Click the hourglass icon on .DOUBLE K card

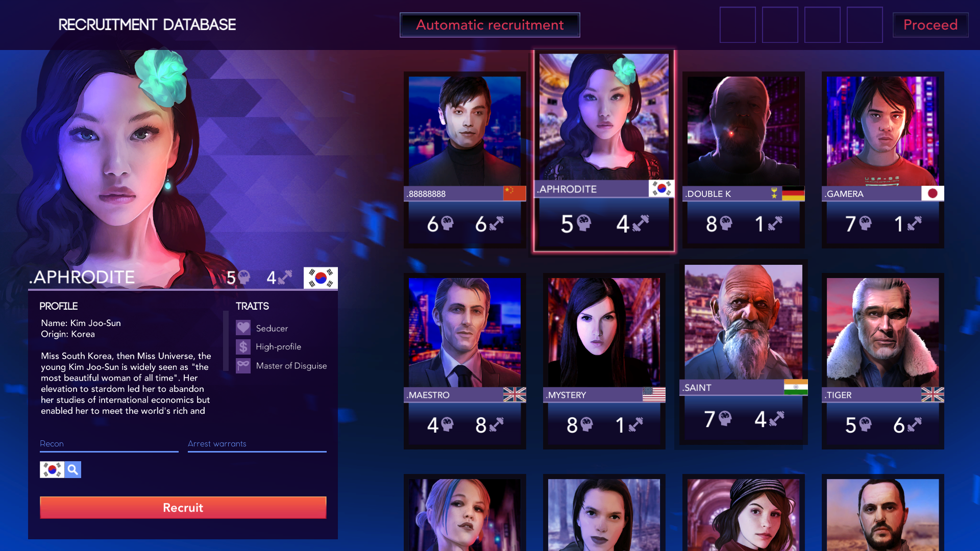click(774, 193)
